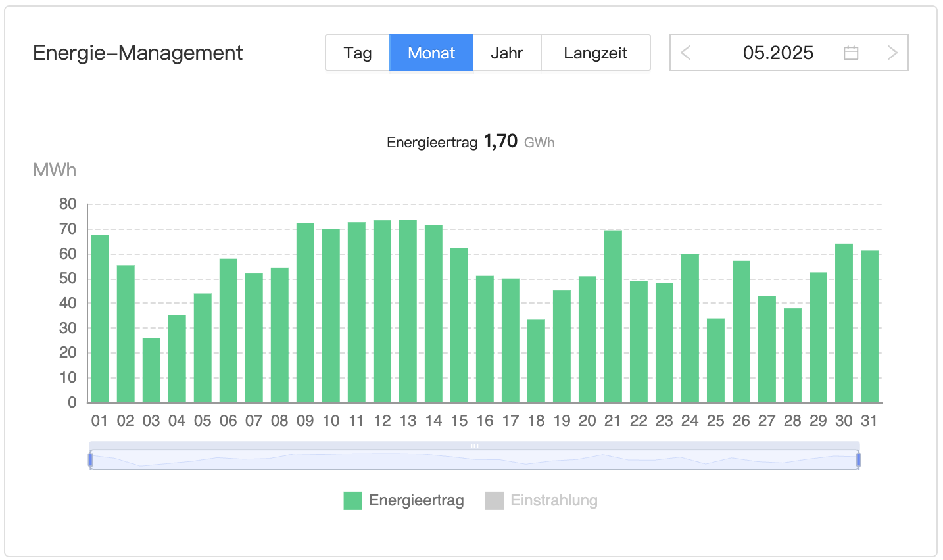Click the green Energieertrag legend swatch
This screenshot has height=560, width=943.
click(x=352, y=501)
